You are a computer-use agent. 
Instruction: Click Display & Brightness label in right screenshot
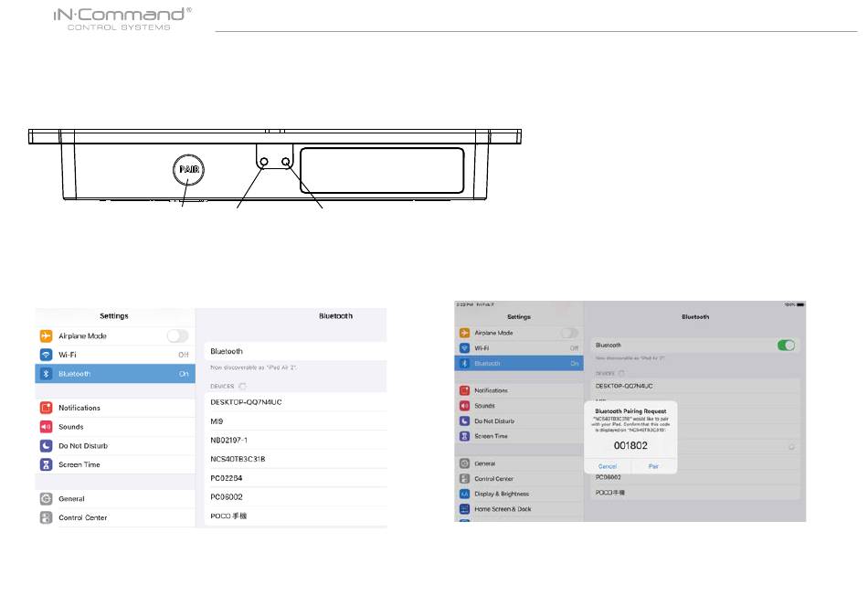point(502,494)
